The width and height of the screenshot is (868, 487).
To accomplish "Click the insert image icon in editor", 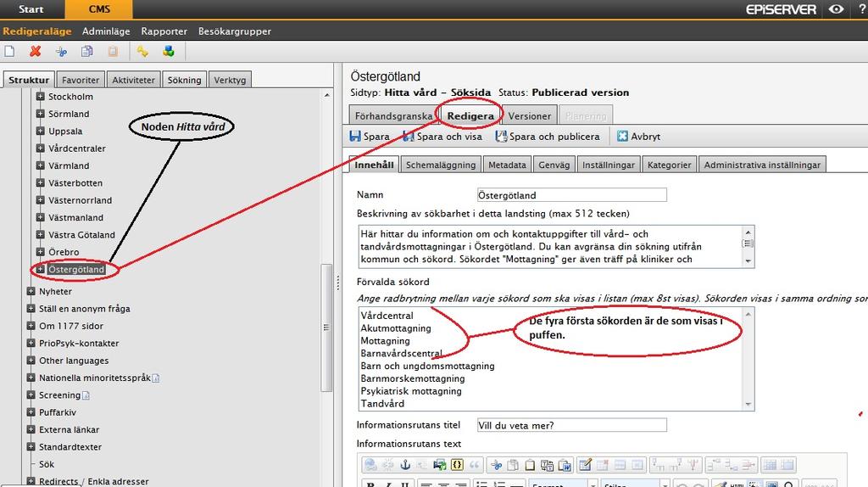I will [440, 465].
